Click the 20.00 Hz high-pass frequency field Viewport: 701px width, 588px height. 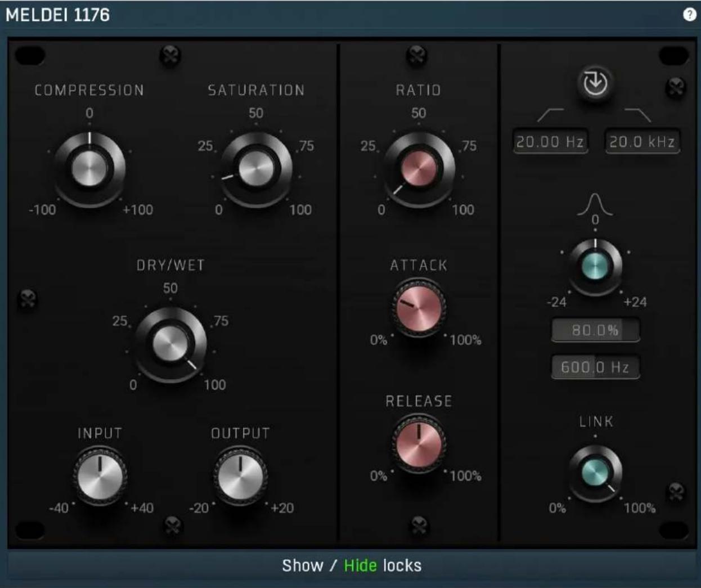click(550, 142)
